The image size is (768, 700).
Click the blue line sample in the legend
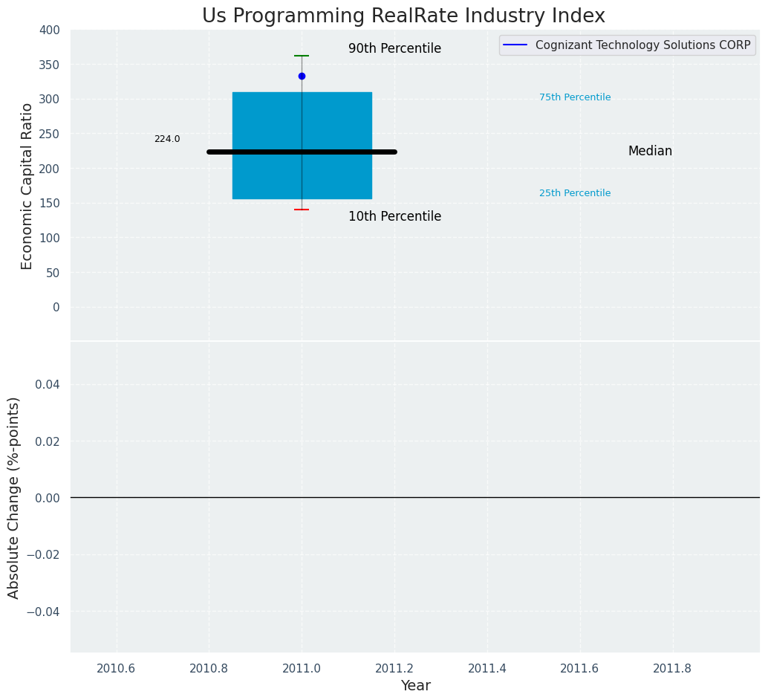pos(515,45)
